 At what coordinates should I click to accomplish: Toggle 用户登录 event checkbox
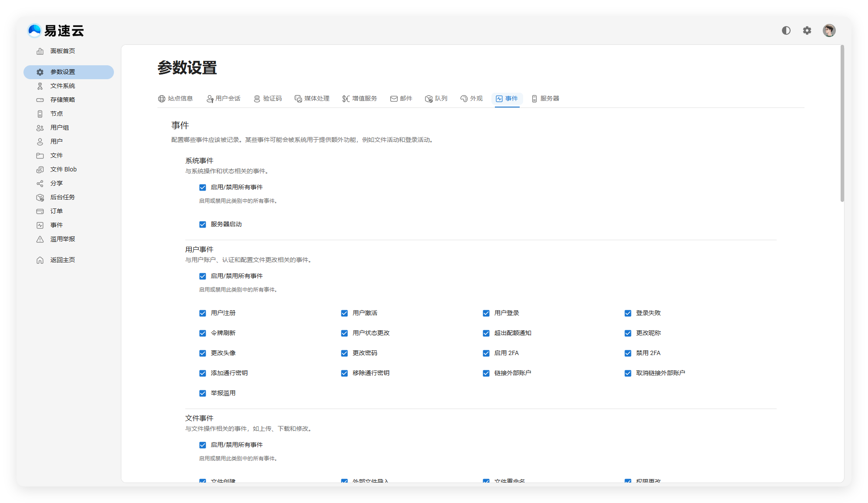tap(486, 313)
